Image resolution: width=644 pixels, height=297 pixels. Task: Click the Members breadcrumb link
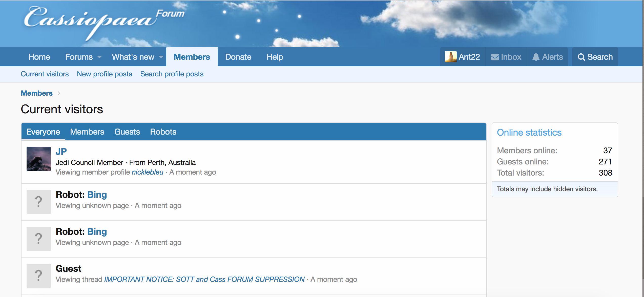coord(37,93)
